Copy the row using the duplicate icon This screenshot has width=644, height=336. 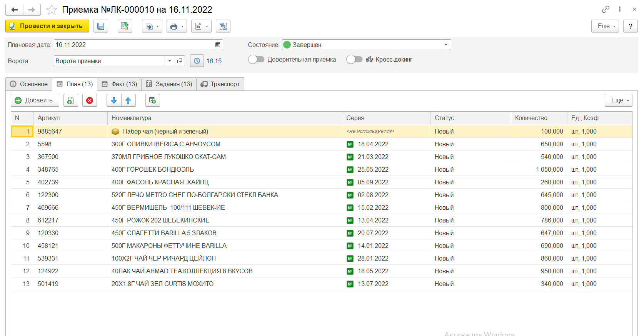(x=70, y=100)
